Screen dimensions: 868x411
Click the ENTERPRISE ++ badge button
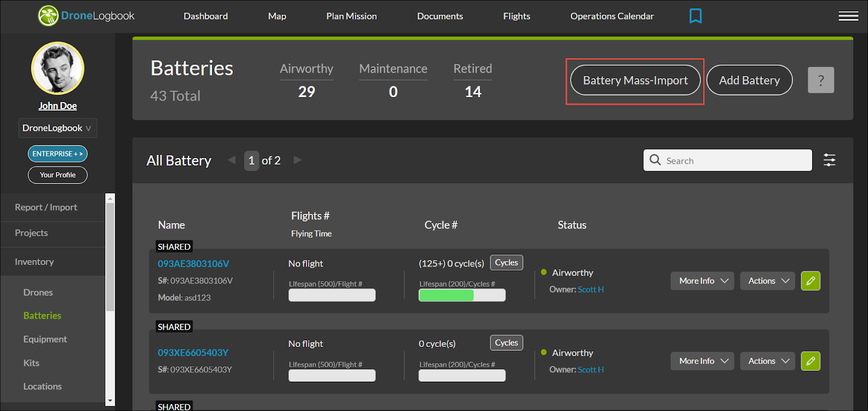[x=58, y=154]
